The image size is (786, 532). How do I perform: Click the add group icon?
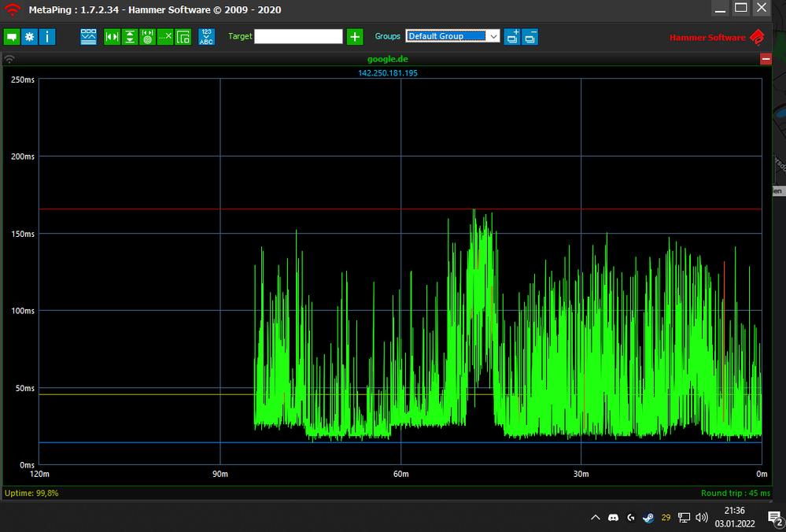pos(512,37)
